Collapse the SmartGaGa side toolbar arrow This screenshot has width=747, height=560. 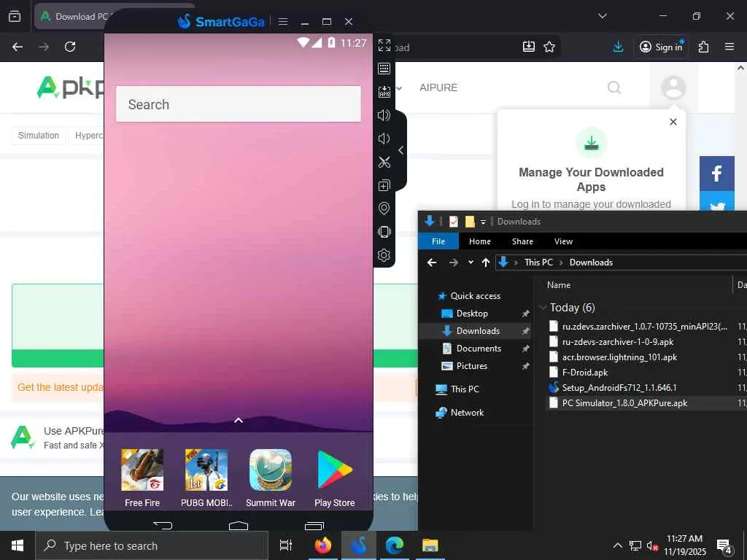401,150
